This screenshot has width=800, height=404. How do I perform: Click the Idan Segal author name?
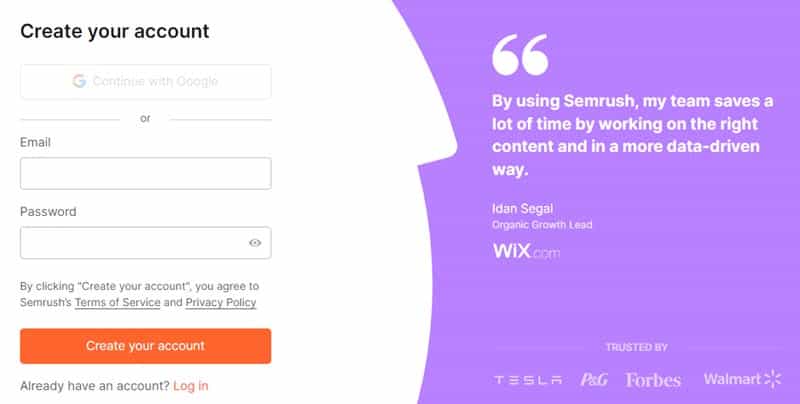pyautogui.click(x=520, y=209)
